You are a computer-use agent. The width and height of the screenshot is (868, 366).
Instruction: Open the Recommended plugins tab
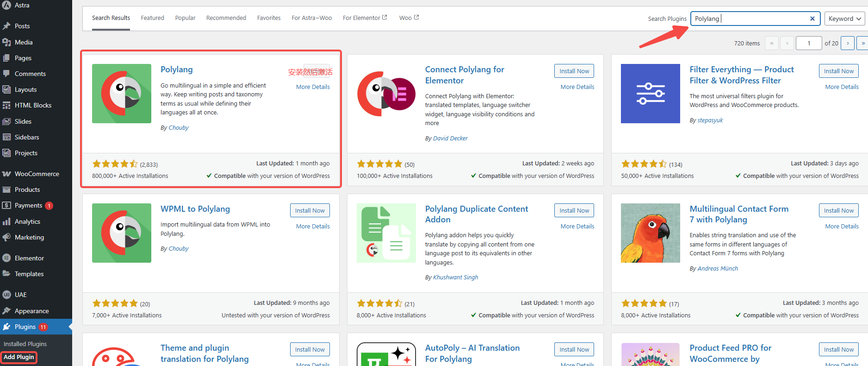click(226, 18)
